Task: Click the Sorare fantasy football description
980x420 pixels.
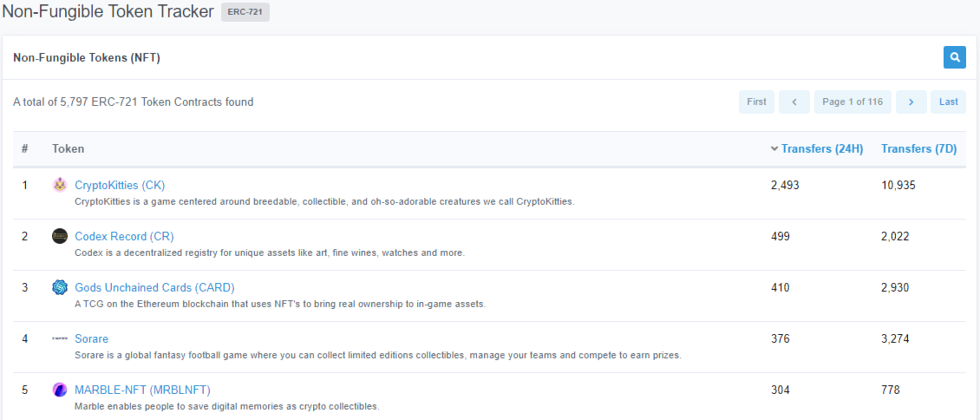Action: (378, 356)
